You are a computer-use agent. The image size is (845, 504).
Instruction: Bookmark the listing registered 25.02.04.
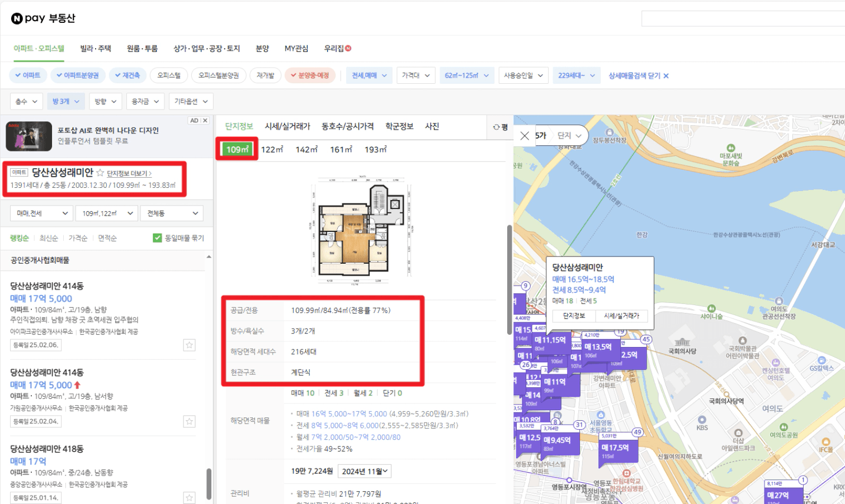[x=189, y=421]
